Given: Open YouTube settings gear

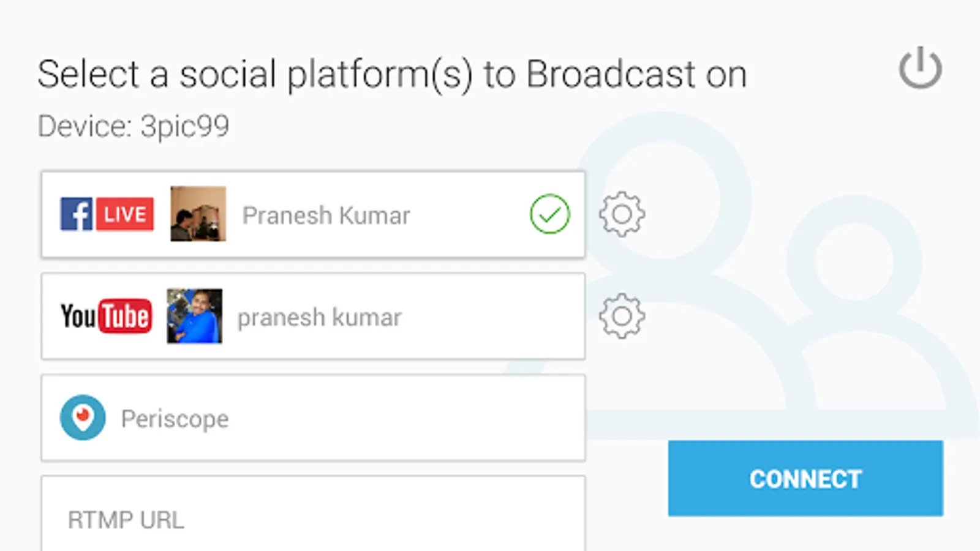Looking at the screenshot, I should point(622,316).
